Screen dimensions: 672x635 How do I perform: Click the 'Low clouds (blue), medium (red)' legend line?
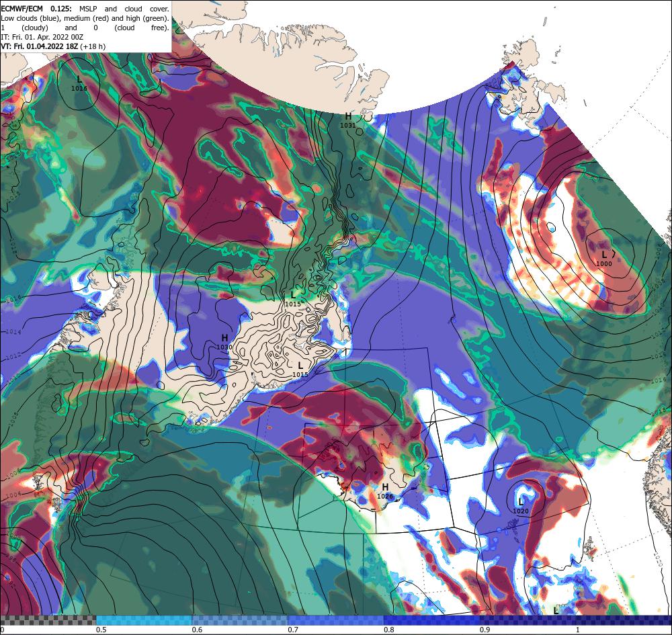pos(85,18)
